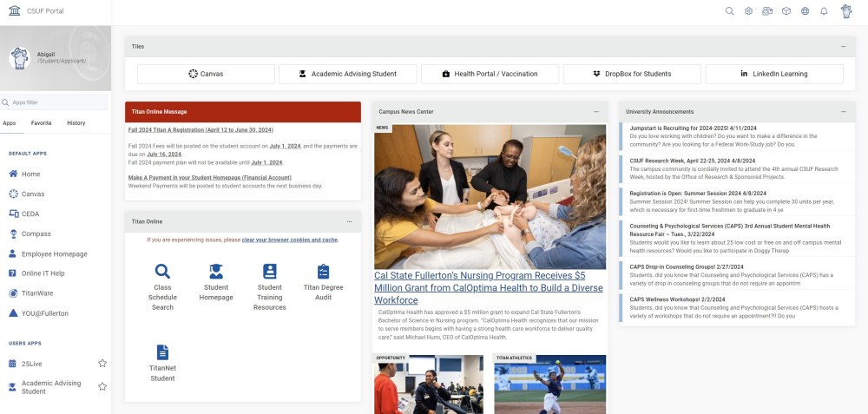This screenshot has width=868, height=414.
Task: Open Campus News Center ellipsis menu
Action: [596, 112]
